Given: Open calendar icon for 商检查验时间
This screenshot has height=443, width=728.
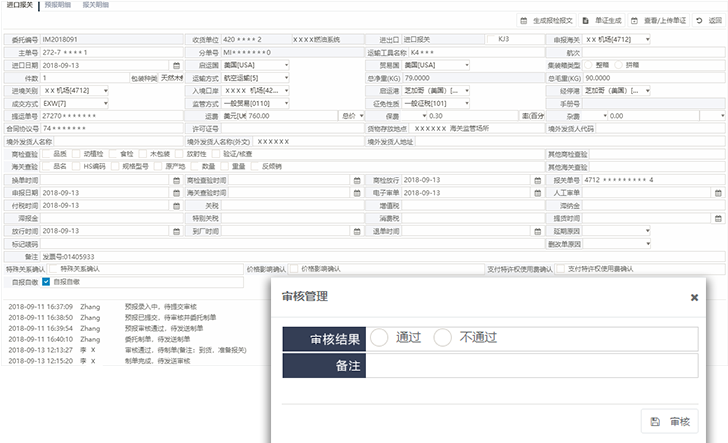Looking at the screenshot, I should coord(357,180).
